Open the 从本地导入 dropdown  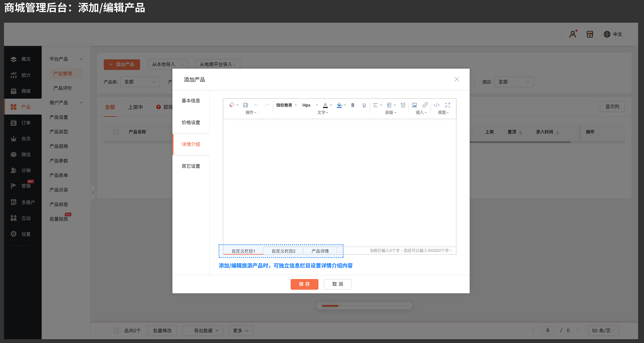[168, 64]
